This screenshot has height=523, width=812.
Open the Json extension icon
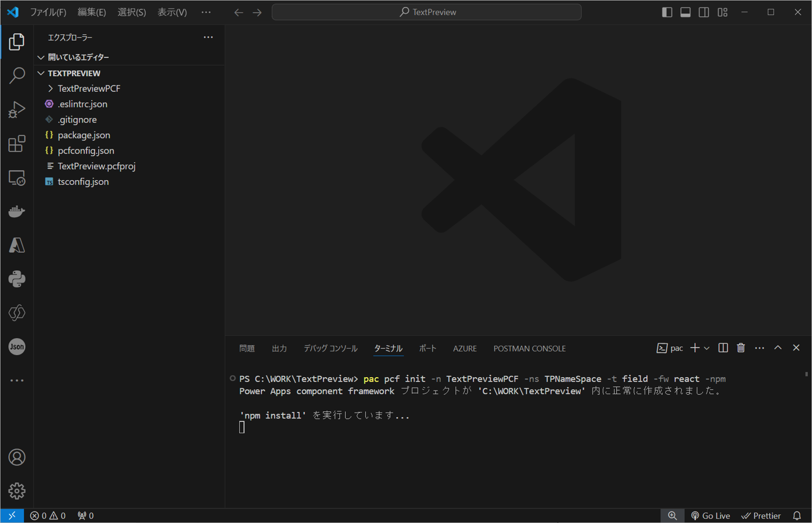17,346
